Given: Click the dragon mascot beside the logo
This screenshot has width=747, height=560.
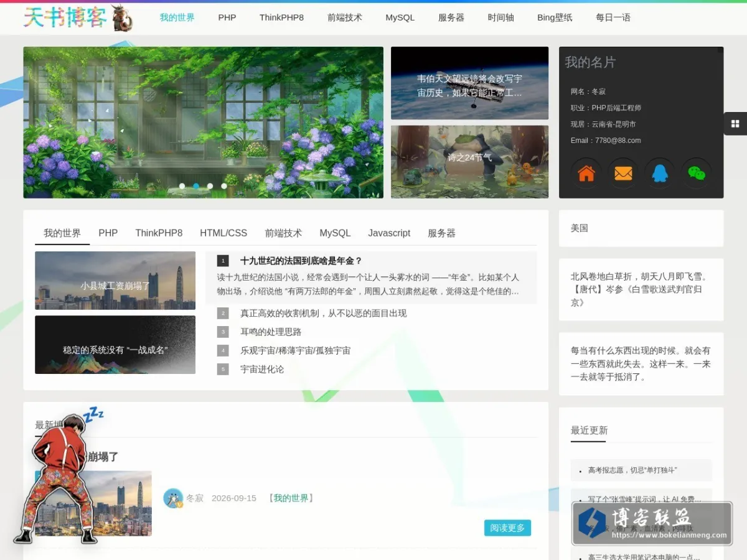Looking at the screenshot, I should 122,17.
